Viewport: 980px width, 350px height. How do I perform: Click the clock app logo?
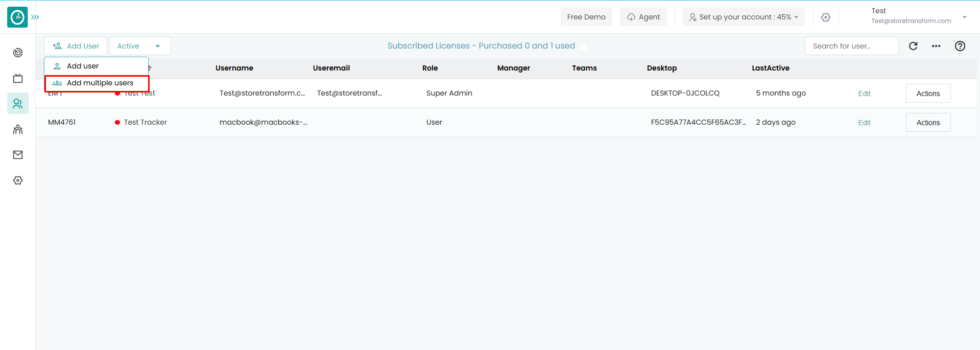click(17, 17)
